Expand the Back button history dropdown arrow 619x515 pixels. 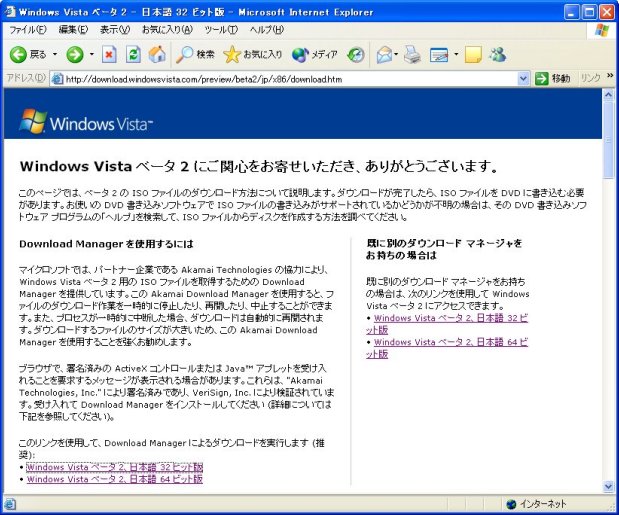54,54
